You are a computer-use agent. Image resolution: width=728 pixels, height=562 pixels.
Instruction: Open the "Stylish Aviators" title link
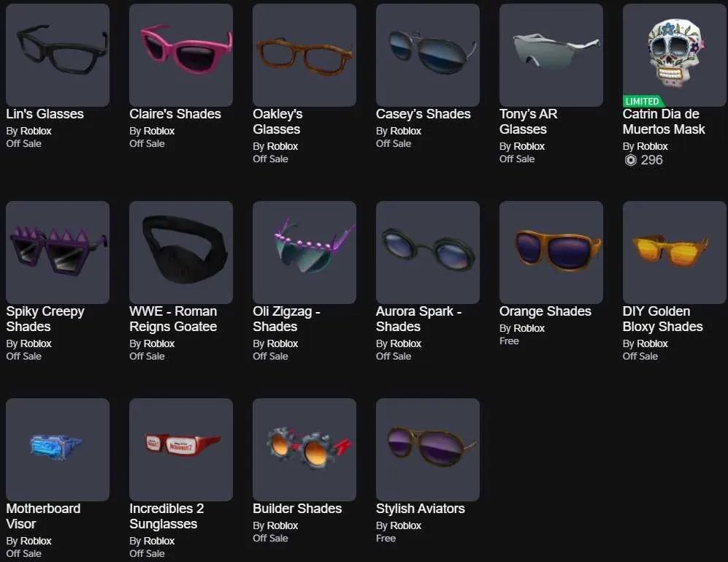tap(420, 509)
